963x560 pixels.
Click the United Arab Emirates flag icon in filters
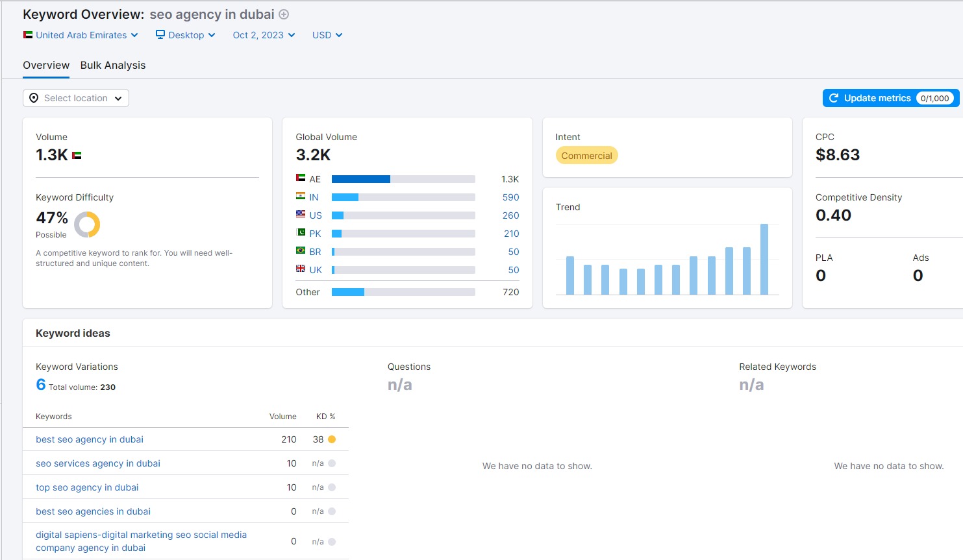click(28, 35)
